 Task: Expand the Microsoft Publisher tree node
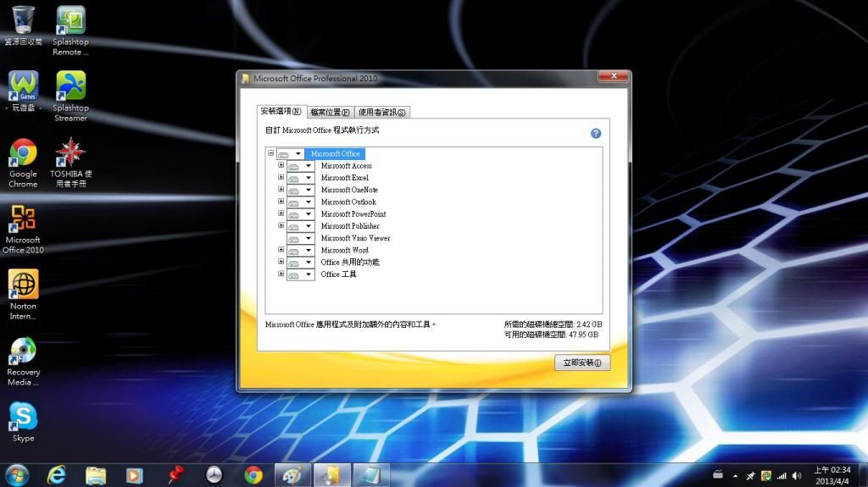(x=281, y=225)
